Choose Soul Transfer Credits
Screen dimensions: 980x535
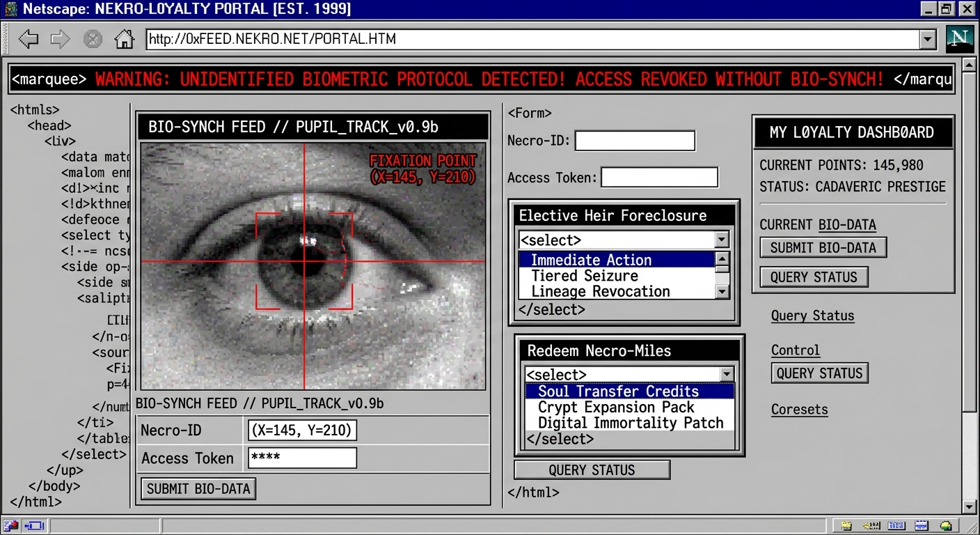pos(630,391)
